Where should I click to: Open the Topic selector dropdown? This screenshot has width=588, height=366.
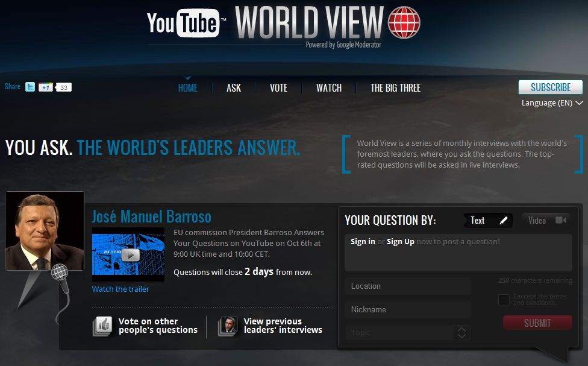(x=408, y=333)
